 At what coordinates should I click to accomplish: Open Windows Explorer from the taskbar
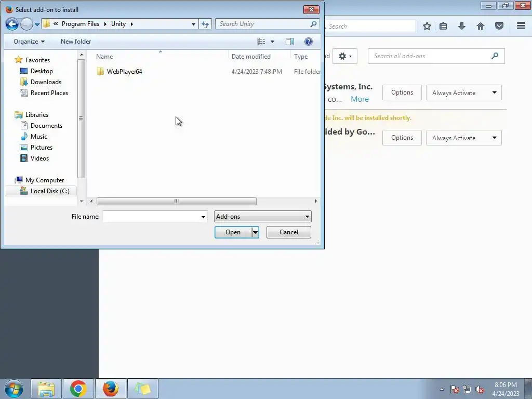click(x=46, y=389)
